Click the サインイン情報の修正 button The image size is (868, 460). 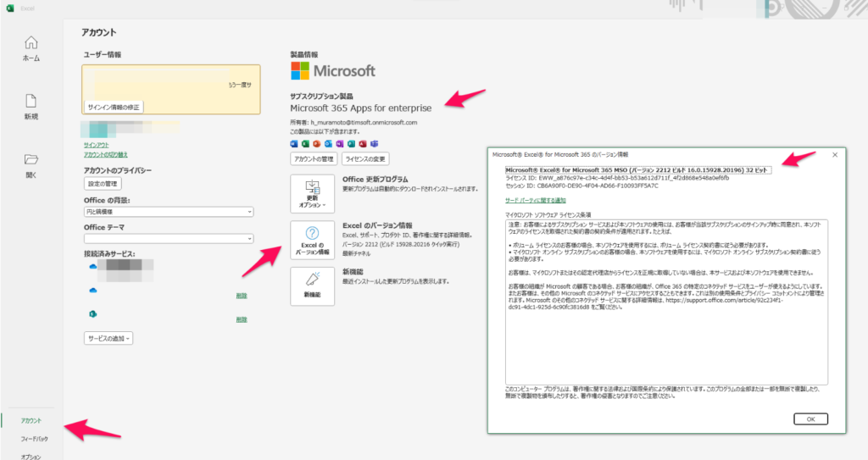click(x=114, y=107)
